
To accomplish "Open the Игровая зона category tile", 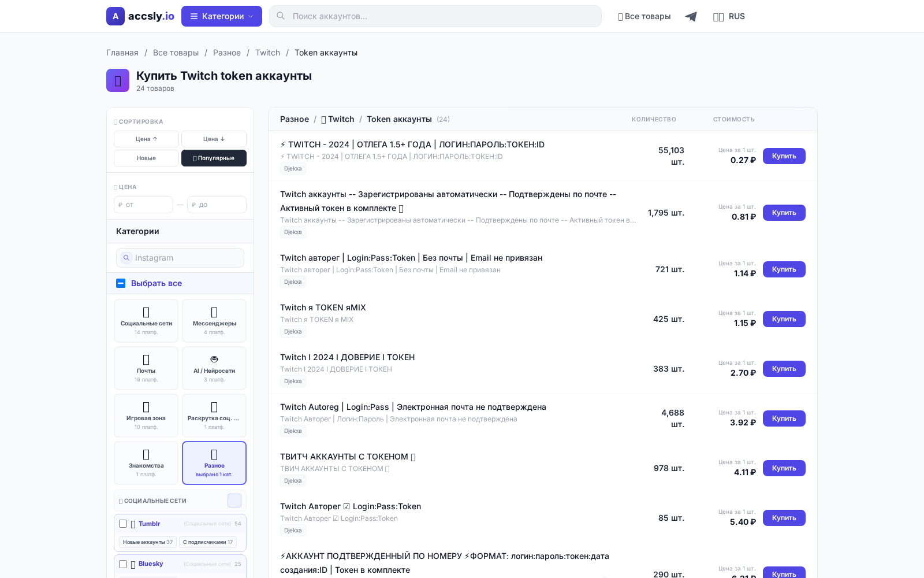I will click(x=146, y=416).
